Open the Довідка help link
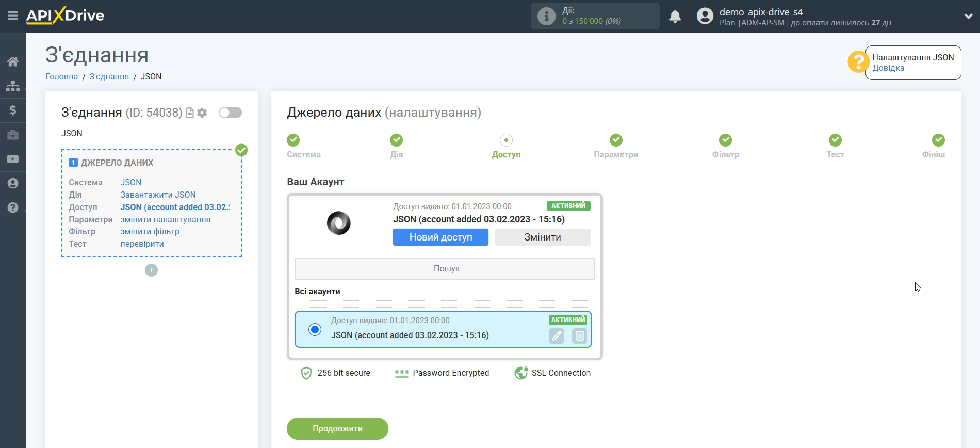This screenshot has height=448, width=980. (x=888, y=68)
